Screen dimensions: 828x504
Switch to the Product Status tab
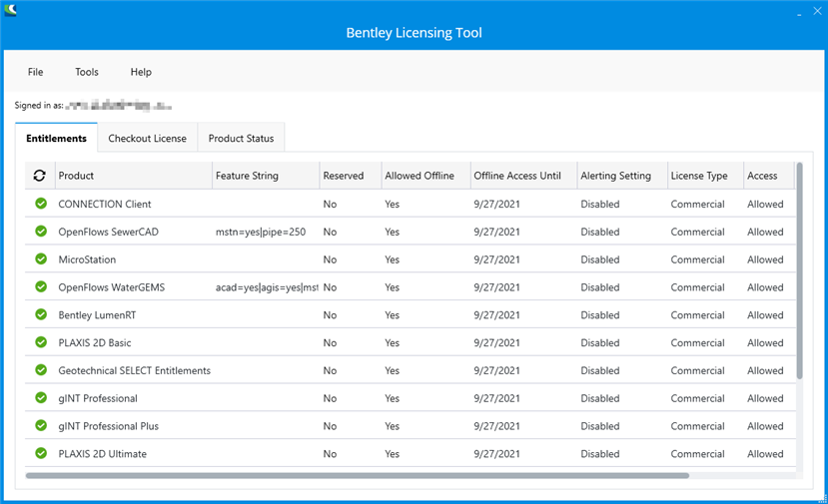click(241, 139)
